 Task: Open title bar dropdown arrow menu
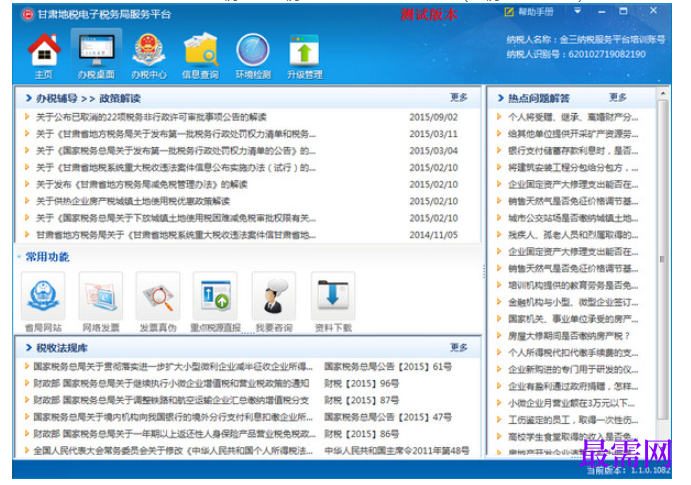[x=577, y=11]
